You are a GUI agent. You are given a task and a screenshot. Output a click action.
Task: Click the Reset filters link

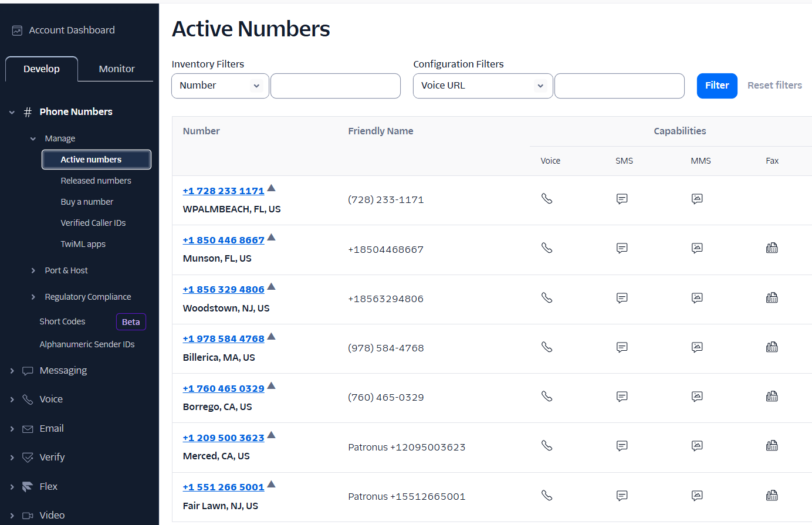coord(774,85)
